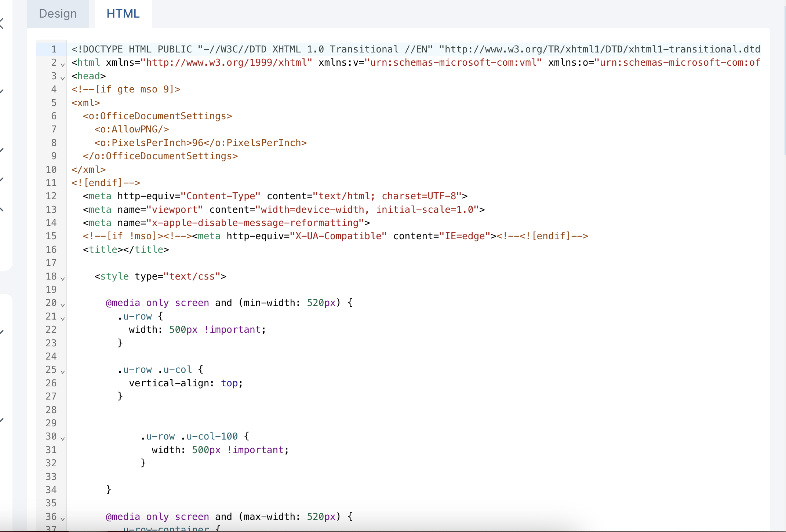Fold the max-width media query at line 36
The height and width of the screenshot is (532, 786).
point(63,518)
